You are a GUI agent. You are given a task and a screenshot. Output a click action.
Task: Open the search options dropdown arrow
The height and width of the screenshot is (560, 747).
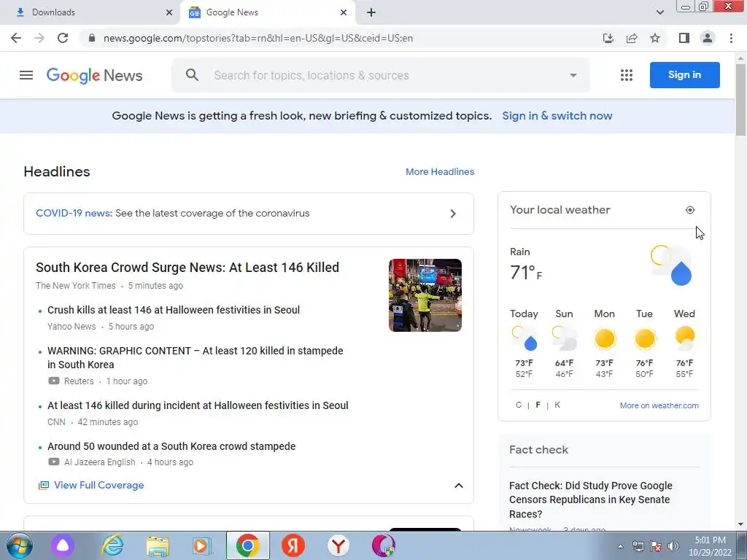click(x=573, y=75)
